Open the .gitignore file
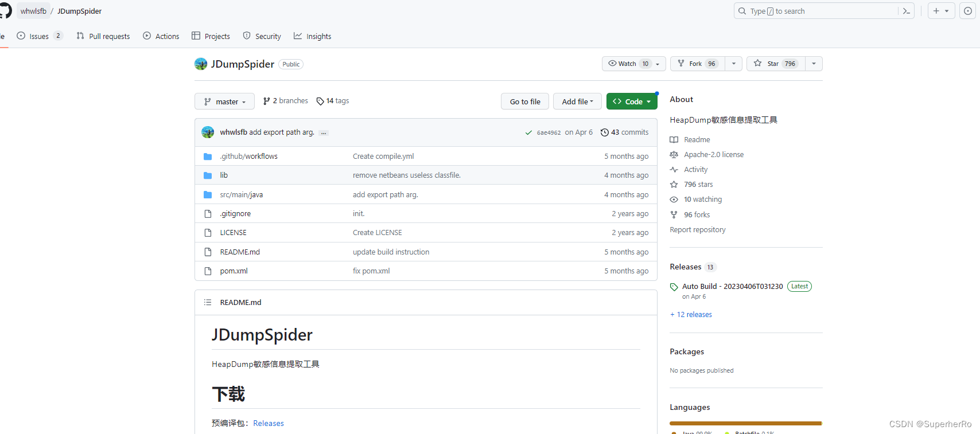The height and width of the screenshot is (434, 980). pyautogui.click(x=235, y=213)
